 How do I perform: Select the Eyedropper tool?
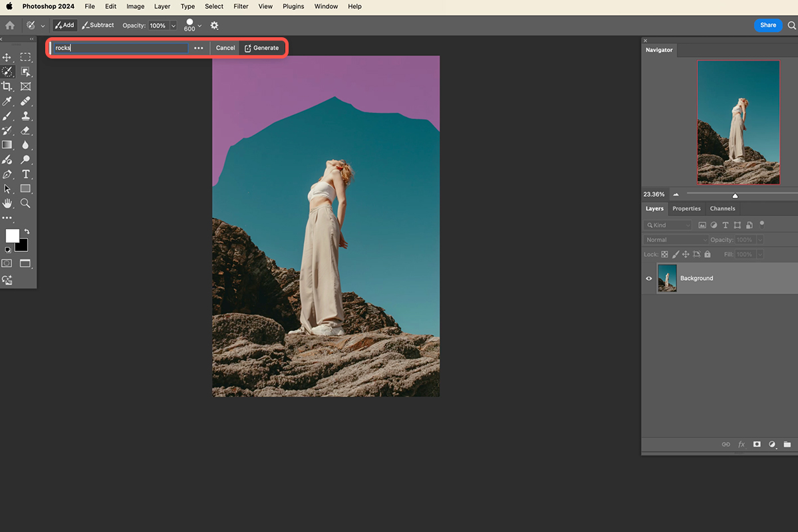(x=7, y=101)
